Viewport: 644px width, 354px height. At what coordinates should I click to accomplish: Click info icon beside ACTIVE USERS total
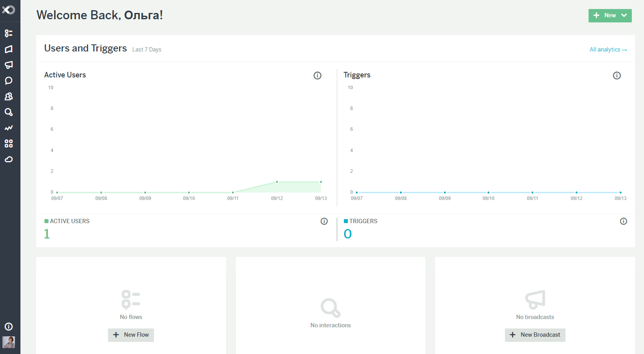coord(324,221)
